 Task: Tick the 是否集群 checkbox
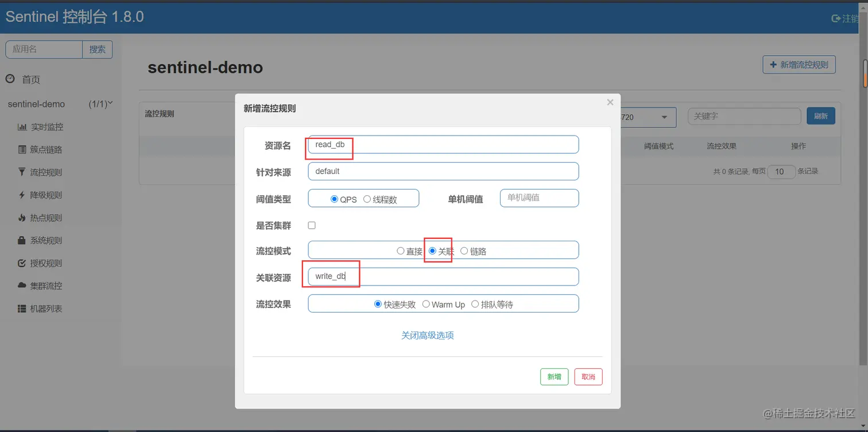[x=312, y=225]
